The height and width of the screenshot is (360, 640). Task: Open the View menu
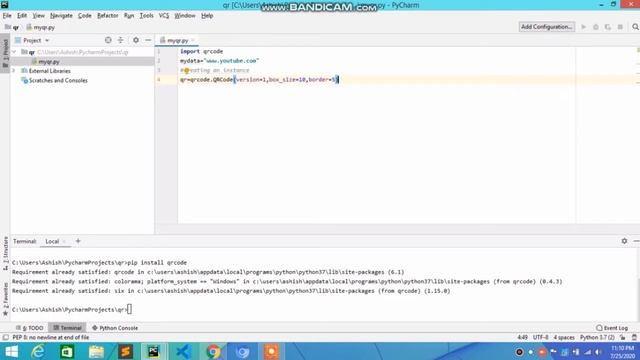tap(38, 16)
